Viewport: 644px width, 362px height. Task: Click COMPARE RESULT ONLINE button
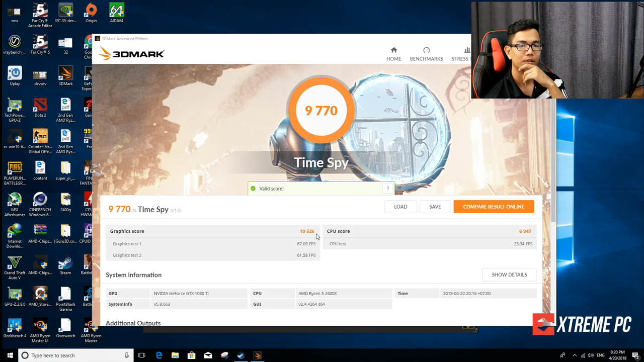click(494, 207)
